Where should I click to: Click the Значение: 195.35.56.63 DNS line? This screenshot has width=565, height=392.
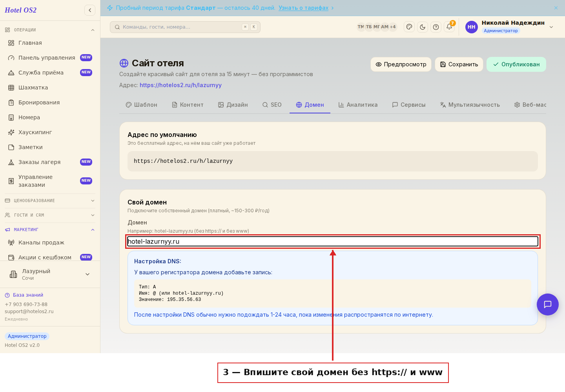point(170,299)
